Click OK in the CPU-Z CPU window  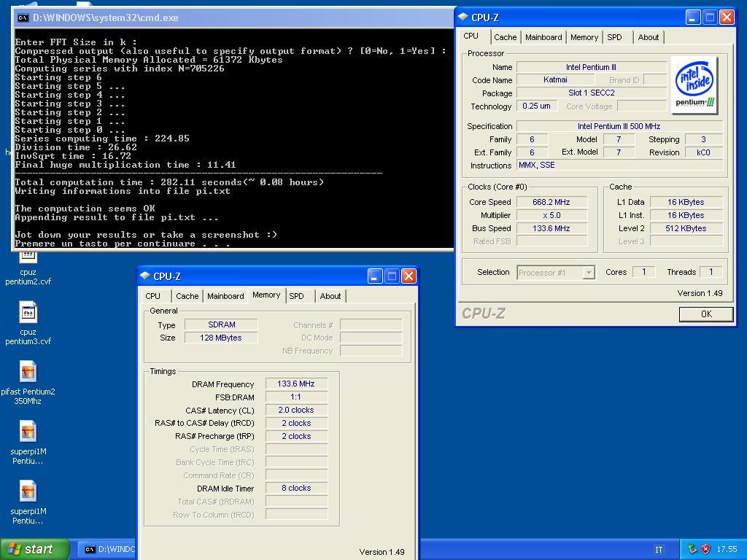coord(706,314)
